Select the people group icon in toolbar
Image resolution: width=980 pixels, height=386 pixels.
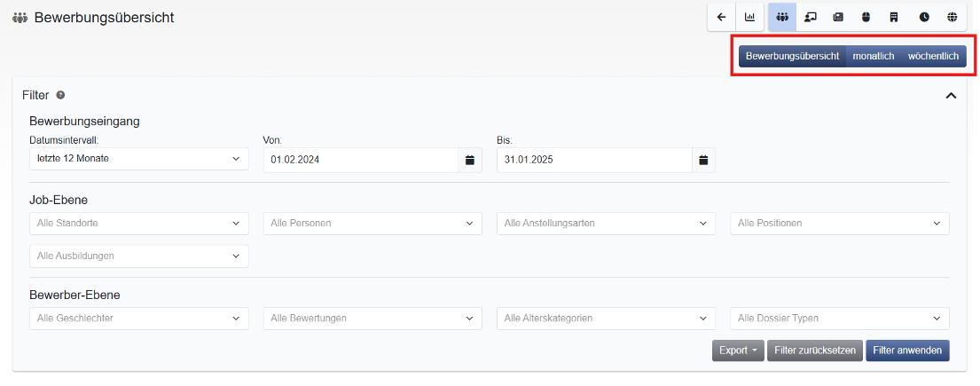click(782, 18)
